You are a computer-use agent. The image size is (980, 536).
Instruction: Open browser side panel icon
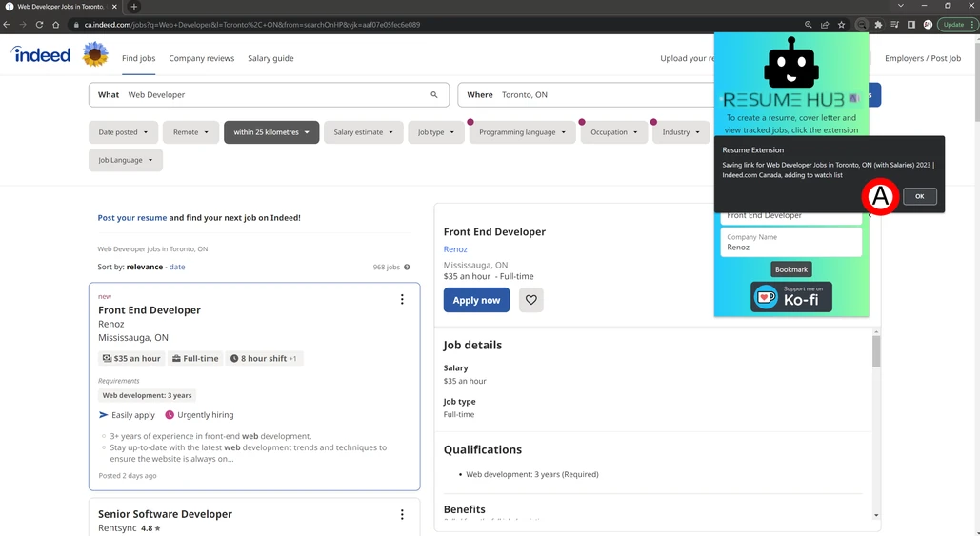click(911, 25)
